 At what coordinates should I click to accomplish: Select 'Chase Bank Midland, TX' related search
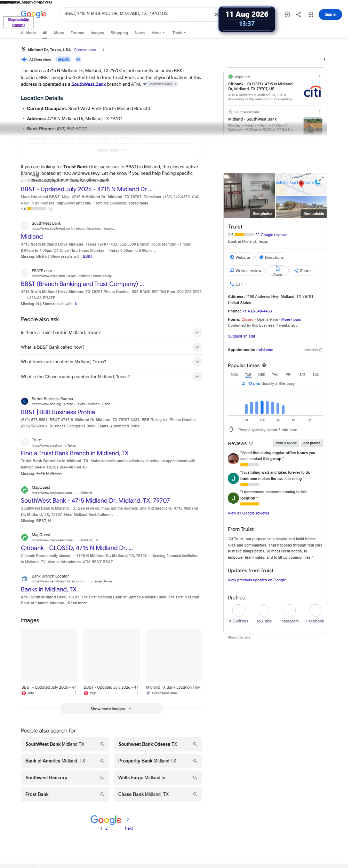158,794
